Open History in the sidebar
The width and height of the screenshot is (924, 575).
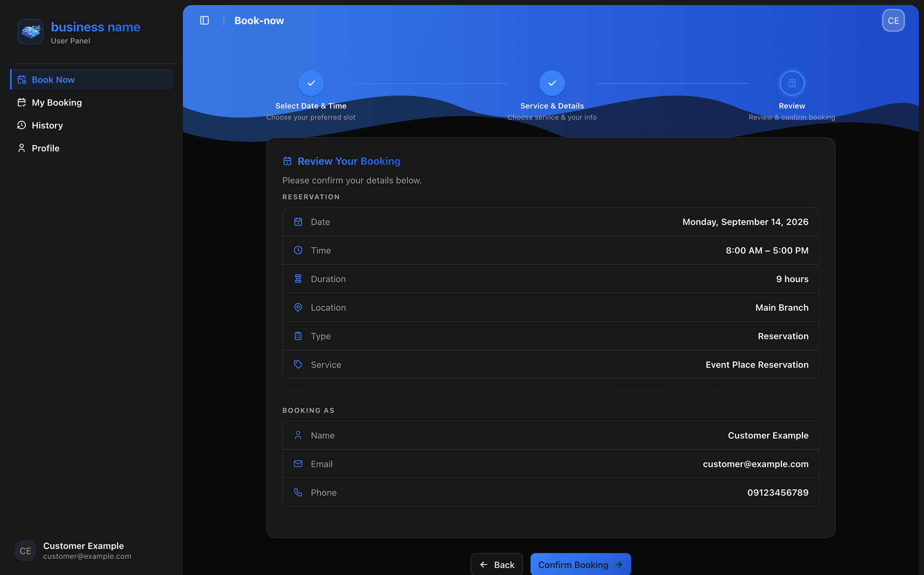[x=91, y=125]
